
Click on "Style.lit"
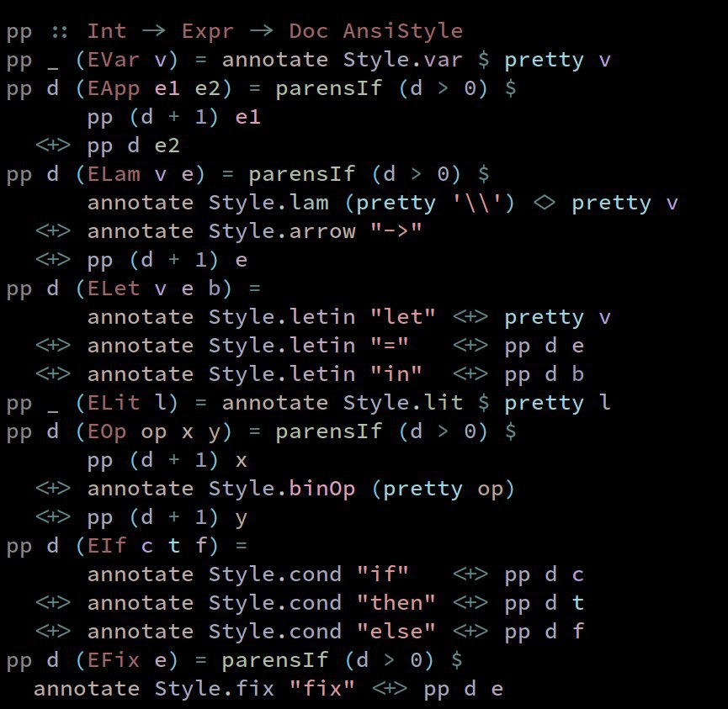click(403, 403)
